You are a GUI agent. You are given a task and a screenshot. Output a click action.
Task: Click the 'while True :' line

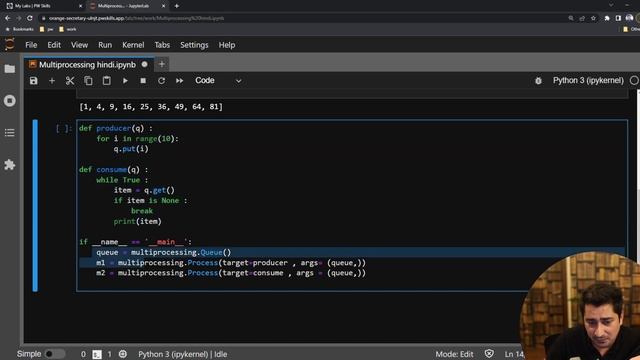coord(122,180)
